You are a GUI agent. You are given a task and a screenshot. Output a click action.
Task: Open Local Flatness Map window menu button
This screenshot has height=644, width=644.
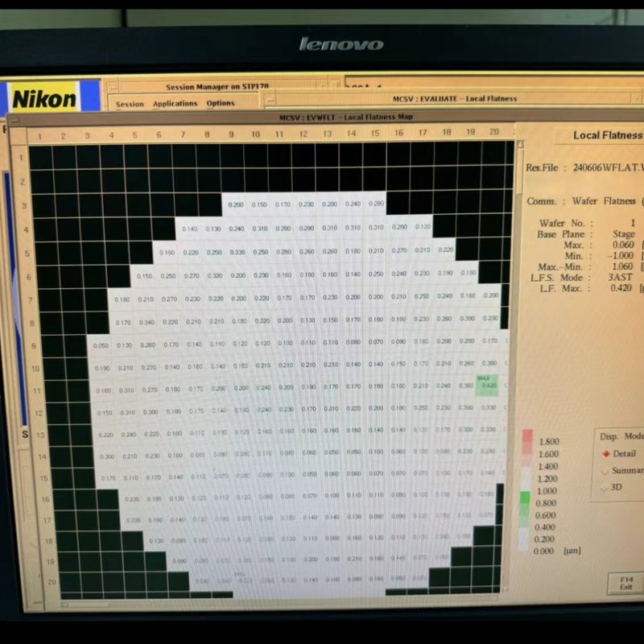pos(14,118)
